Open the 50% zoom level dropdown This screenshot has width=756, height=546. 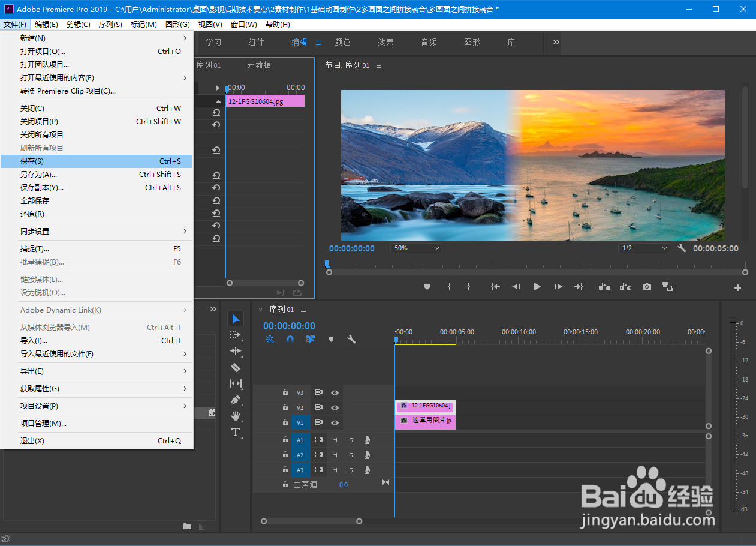pyautogui.click(x=417, y=248)
